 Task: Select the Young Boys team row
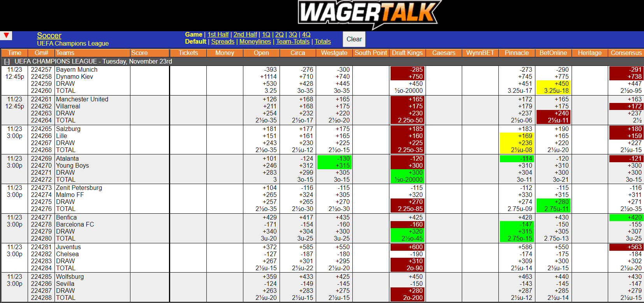(72, 166)
